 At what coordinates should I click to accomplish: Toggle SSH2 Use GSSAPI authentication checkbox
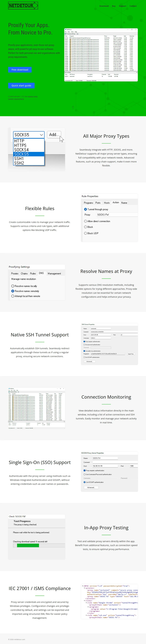click(x=84, y=357)
